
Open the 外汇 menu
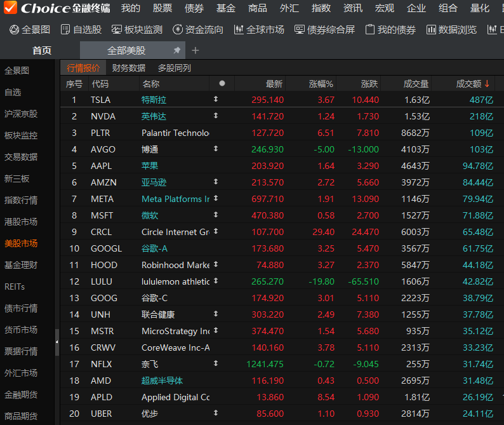click(x=289, y=8)
